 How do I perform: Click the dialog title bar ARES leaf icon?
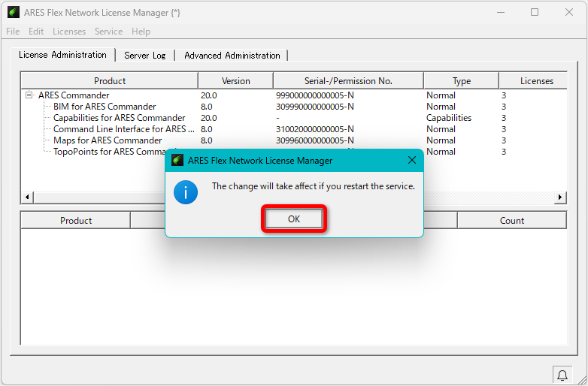click(x=177, y=160)
